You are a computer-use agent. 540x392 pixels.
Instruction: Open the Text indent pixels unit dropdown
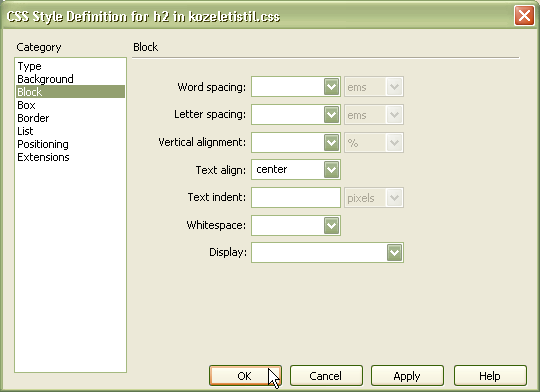click(x=394, y=198)
